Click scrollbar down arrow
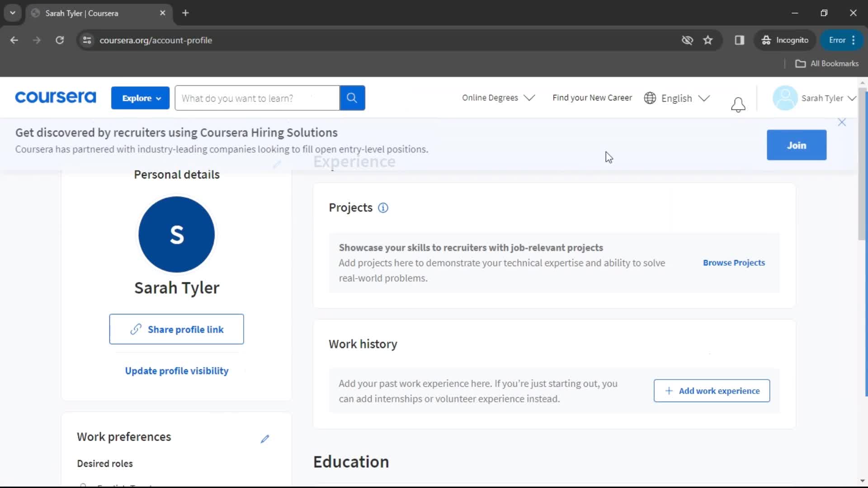The height and width of the screenshot is (488, 868). pos(862,481)
